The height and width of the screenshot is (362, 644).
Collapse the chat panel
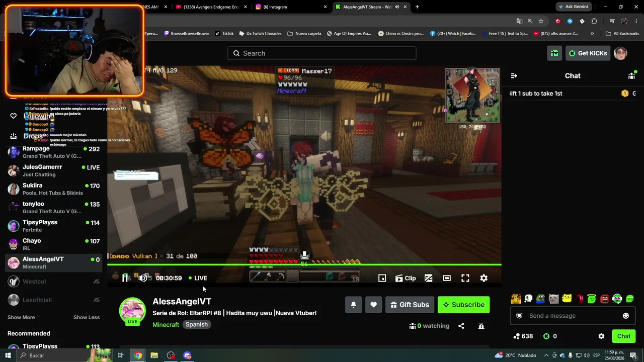coord(514,76)
